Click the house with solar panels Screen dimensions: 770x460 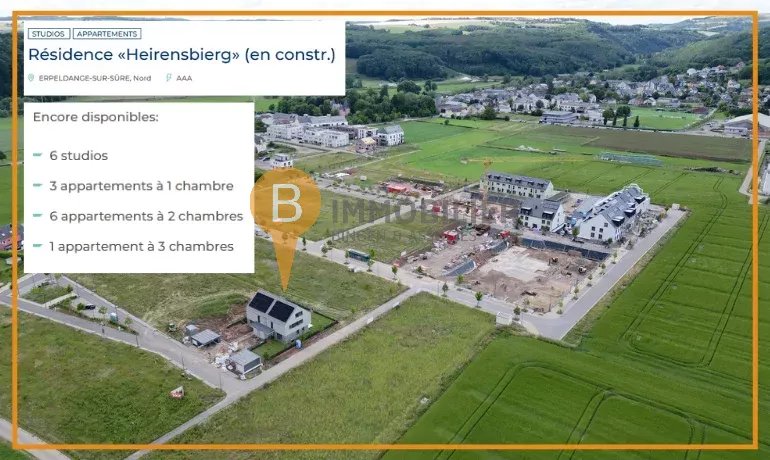point(278,317)
